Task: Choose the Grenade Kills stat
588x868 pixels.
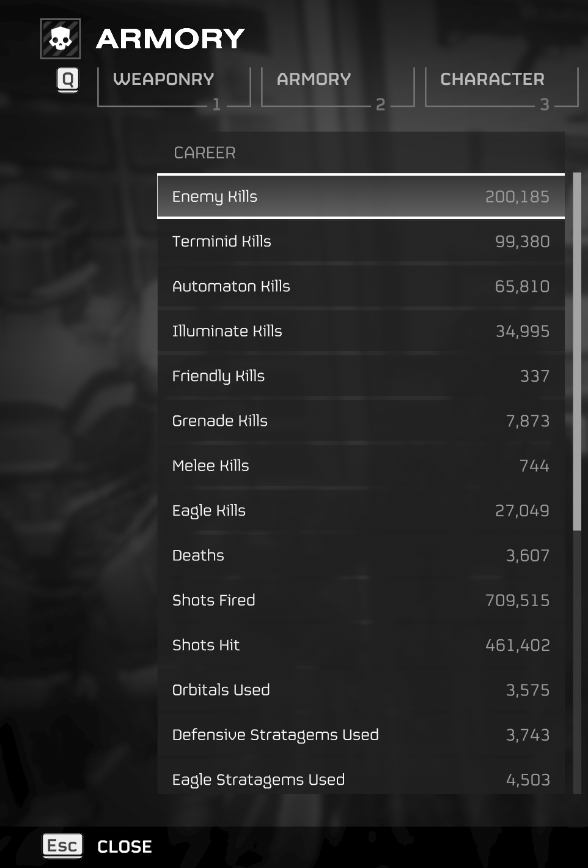Action: pos(361,421)
